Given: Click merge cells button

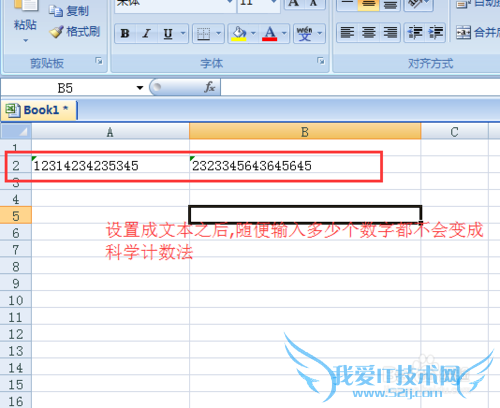Looking at the screenshot, I should (x=478, y=33).
